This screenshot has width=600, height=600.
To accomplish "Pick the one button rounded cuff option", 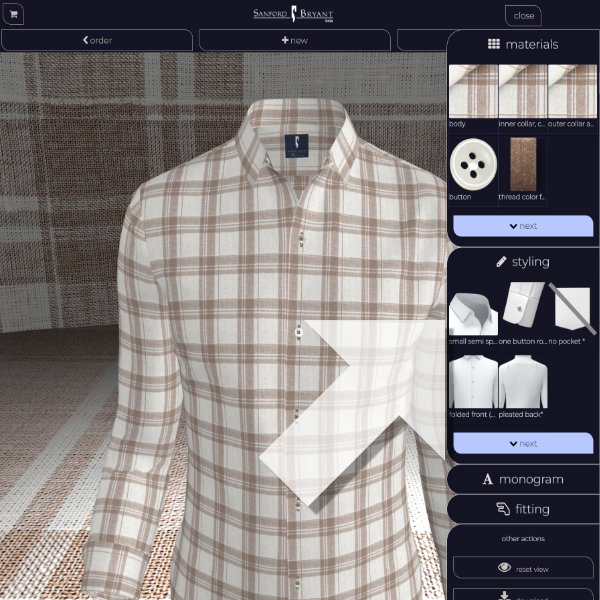I will [x=522, y=311].
